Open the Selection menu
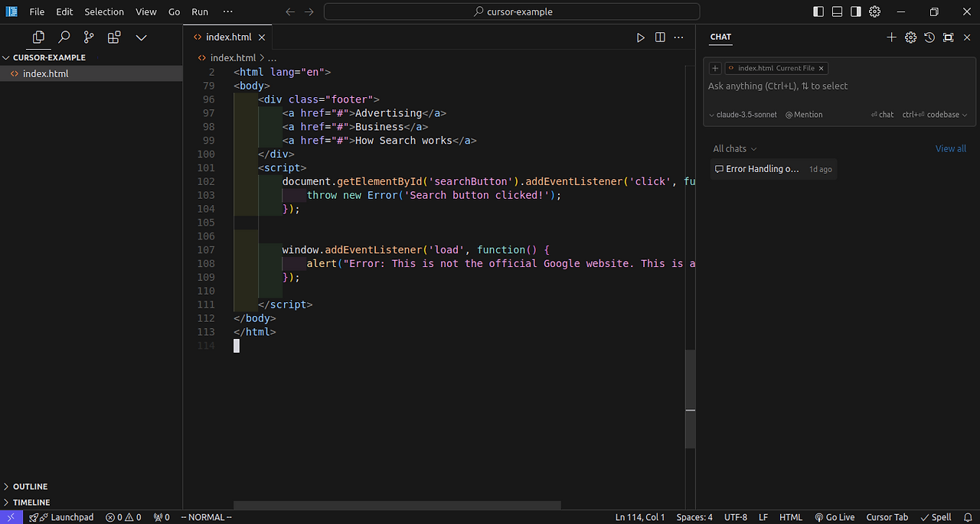Screen dimensions: 980x524 104,11
